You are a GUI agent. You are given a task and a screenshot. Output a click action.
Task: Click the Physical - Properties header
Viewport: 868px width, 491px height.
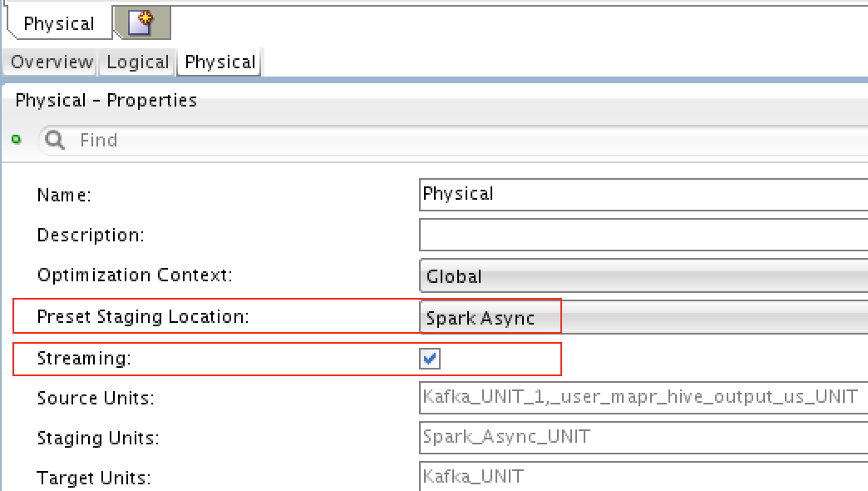[x=106, y=101]
